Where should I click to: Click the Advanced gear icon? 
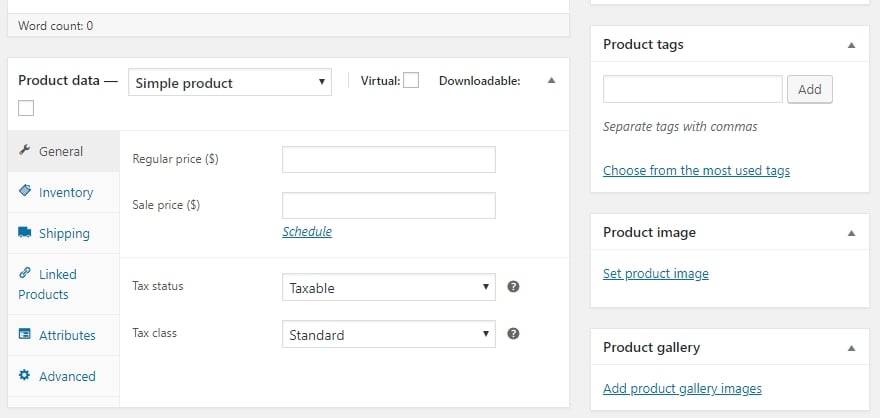[25, 376]
